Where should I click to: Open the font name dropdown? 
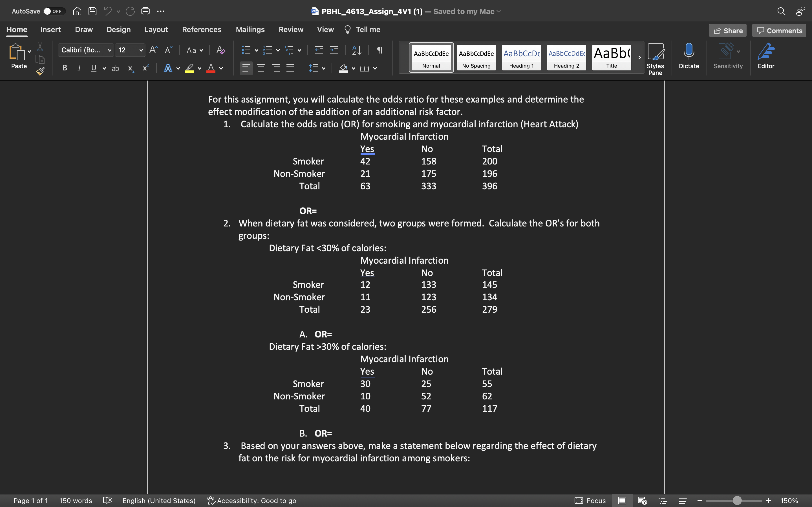[x=109, y=50]
